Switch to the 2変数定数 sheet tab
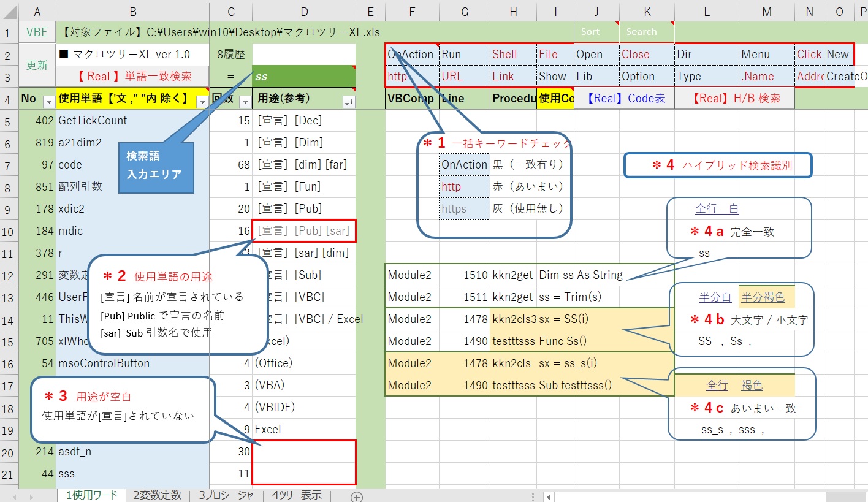Screen dimensions: 868x502 tap(157, 495)
